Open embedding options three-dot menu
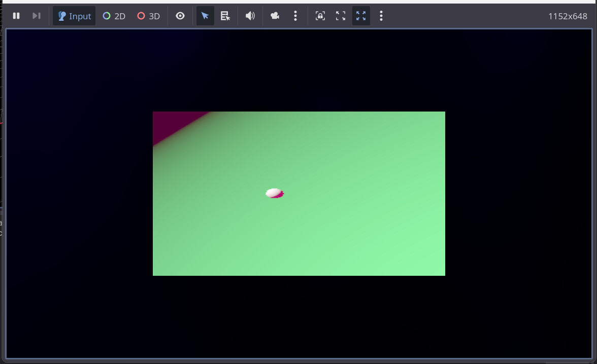 pos(381,16)
